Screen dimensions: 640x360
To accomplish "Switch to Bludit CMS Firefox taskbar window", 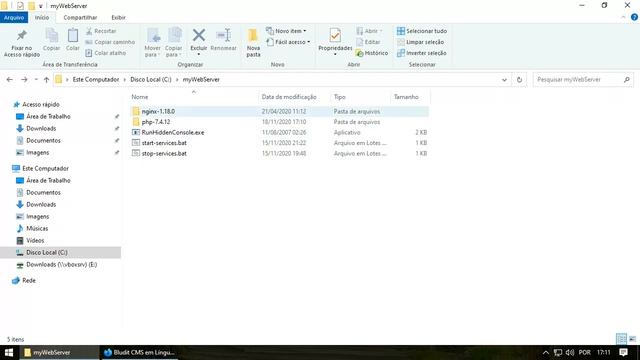I will point(139,352).
